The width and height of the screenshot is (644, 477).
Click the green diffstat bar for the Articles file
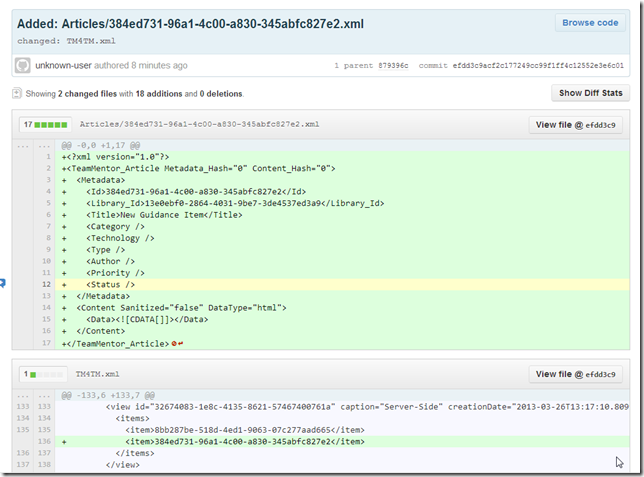[54, 125]
